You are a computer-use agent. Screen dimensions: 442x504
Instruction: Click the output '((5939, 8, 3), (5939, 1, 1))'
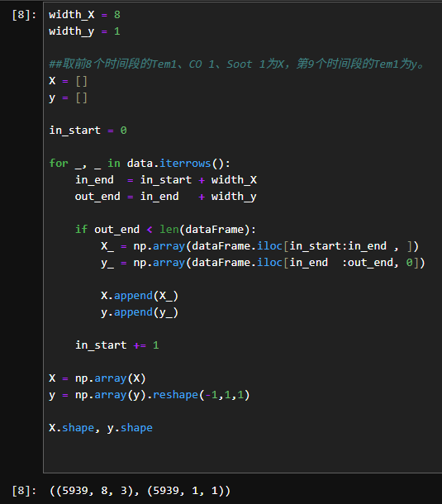point(140,491)
